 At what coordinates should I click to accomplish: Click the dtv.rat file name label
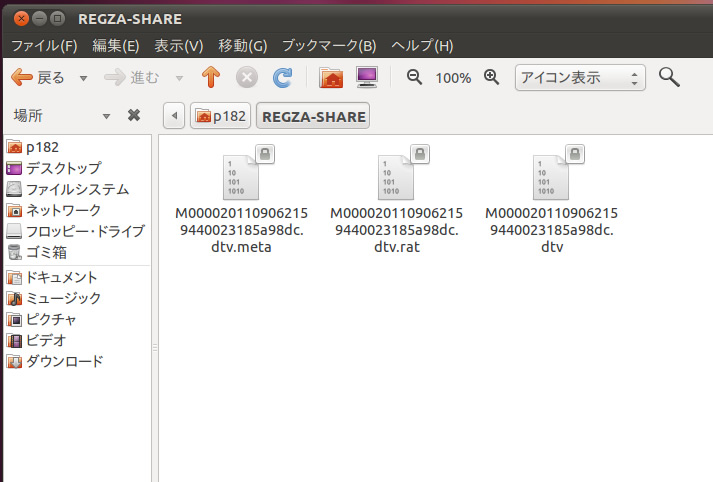coord(397,230)
